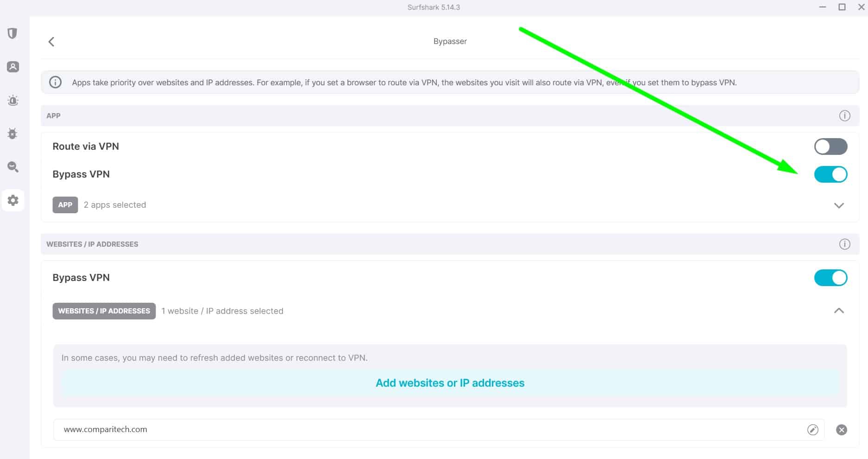Screen dimensions: 868x459
Task: Click the WEBSITES / IP ADDRESSES tag badge
Action: click(104, 311)
